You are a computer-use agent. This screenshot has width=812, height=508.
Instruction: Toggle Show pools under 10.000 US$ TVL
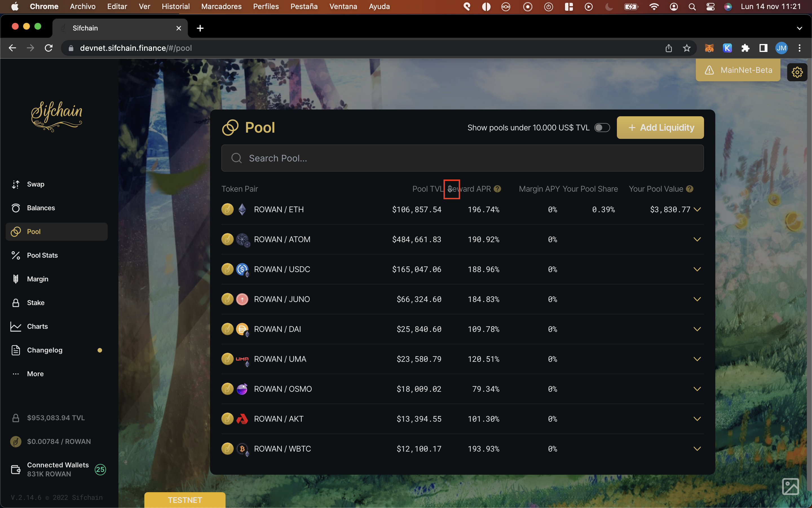click(602, 128)
